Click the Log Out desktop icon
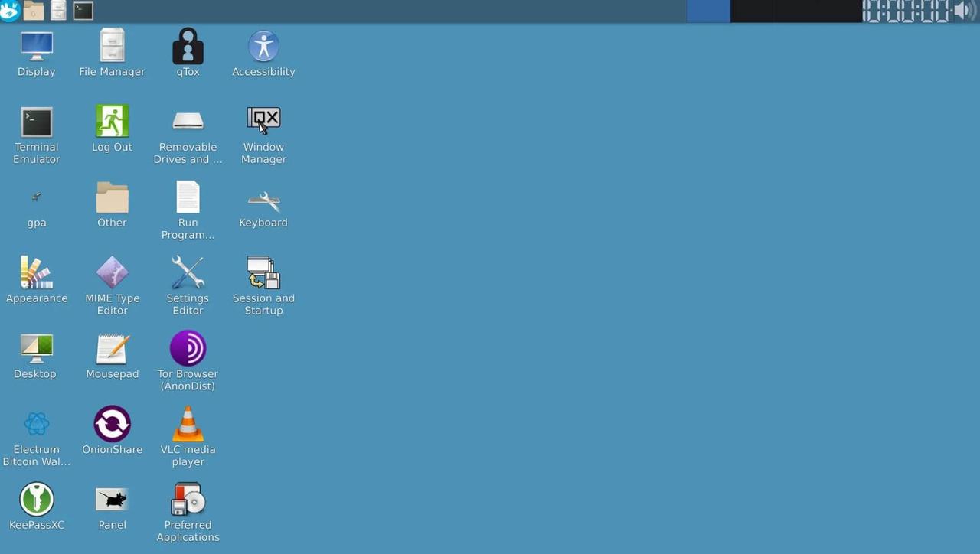Screen dimensions: 980x554 (112, 122)
